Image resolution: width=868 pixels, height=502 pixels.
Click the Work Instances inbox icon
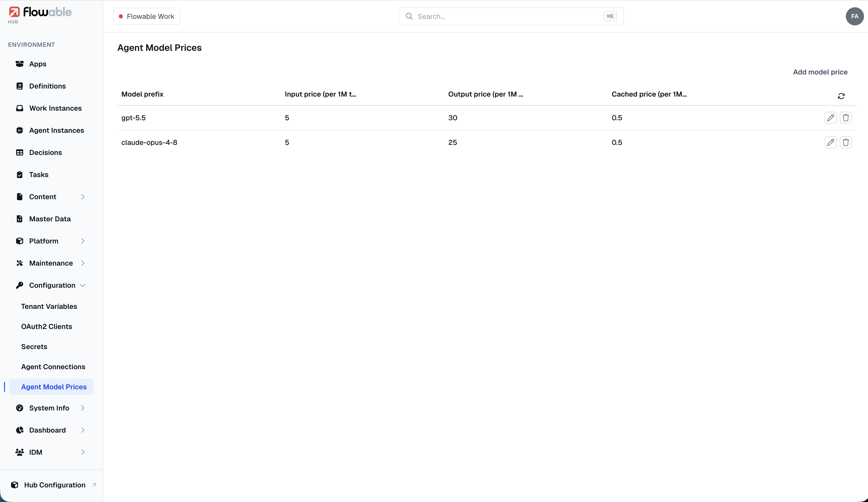(x=20, y=108)
